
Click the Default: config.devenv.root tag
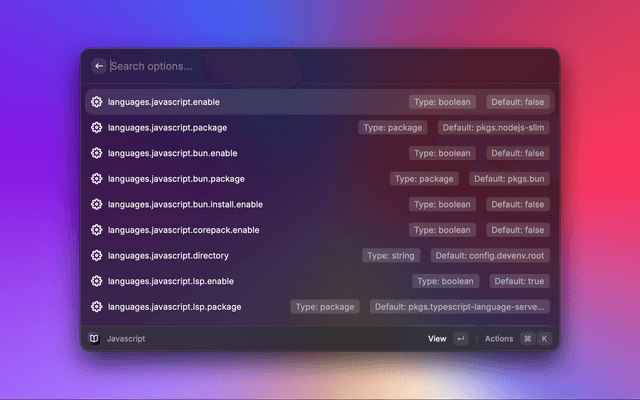(x=489, y=256)
